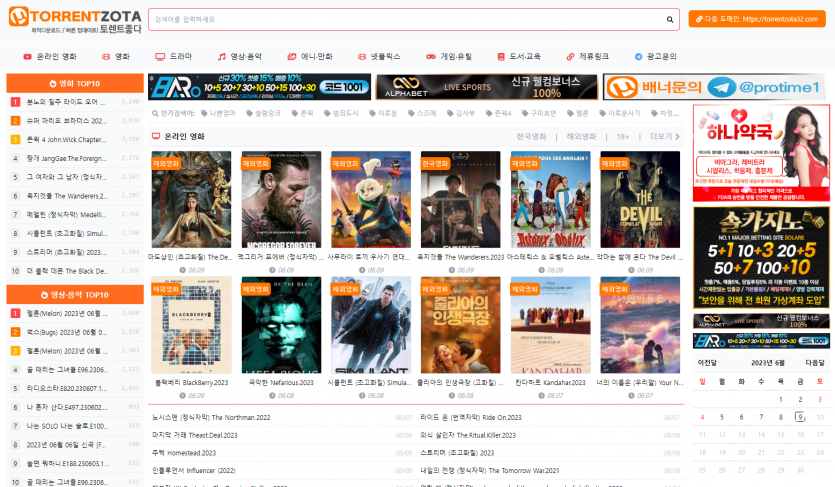This screenshot has height=487, width=835.
Task: Select the 19+ tab
Action: click(x=623, y=137)
